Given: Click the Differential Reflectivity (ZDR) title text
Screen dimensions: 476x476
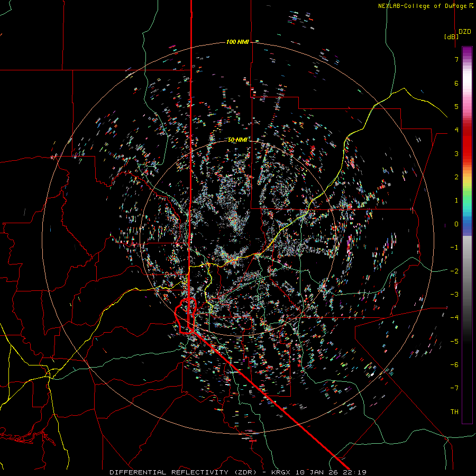Looking at the screenshot, I should [x=183, y=472].
